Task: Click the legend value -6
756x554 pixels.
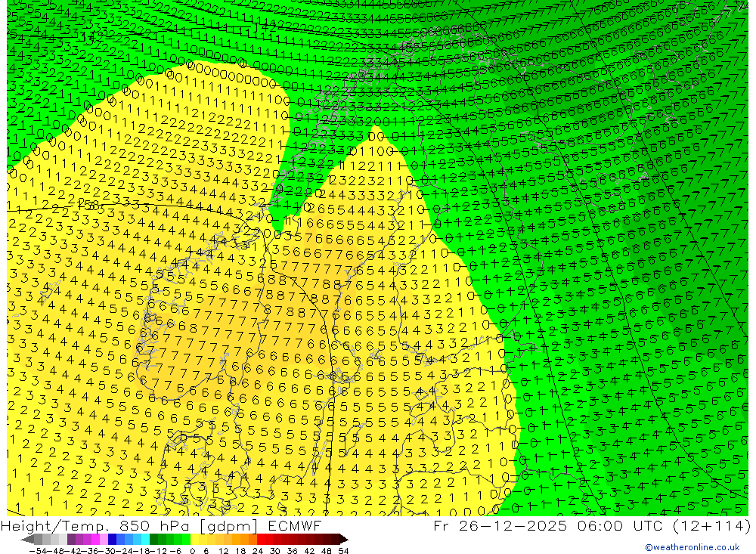Action: point(175,551)
